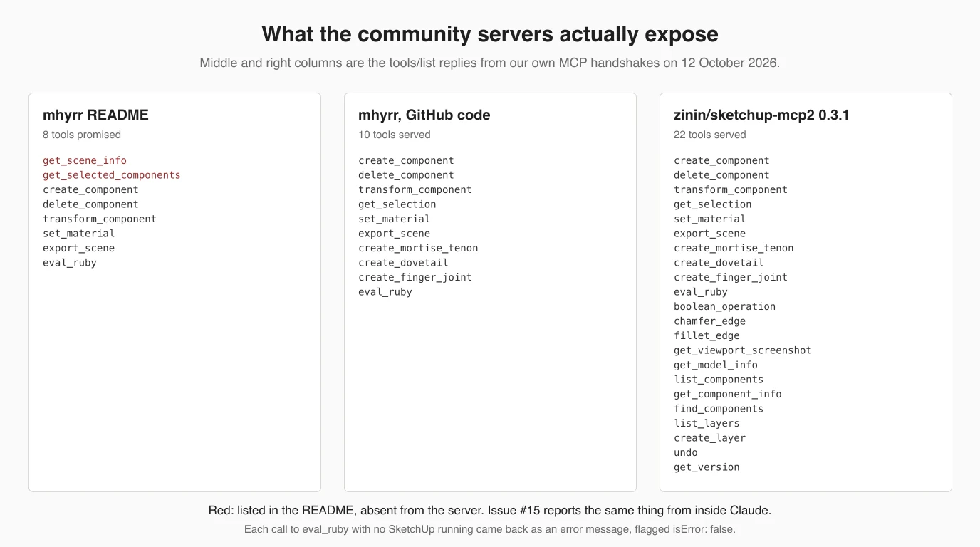Click "create_component" in the mhyrr README card
The height and width of the screenshot is (547, 980).
[x=90, y=189]
